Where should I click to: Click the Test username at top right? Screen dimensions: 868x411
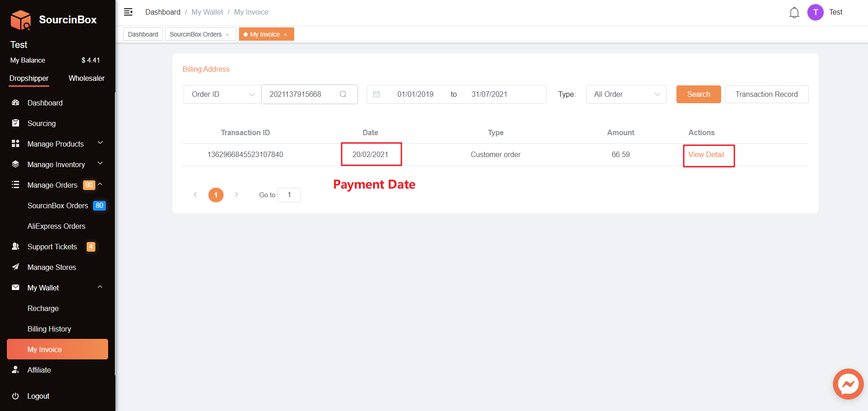[836, 12]
